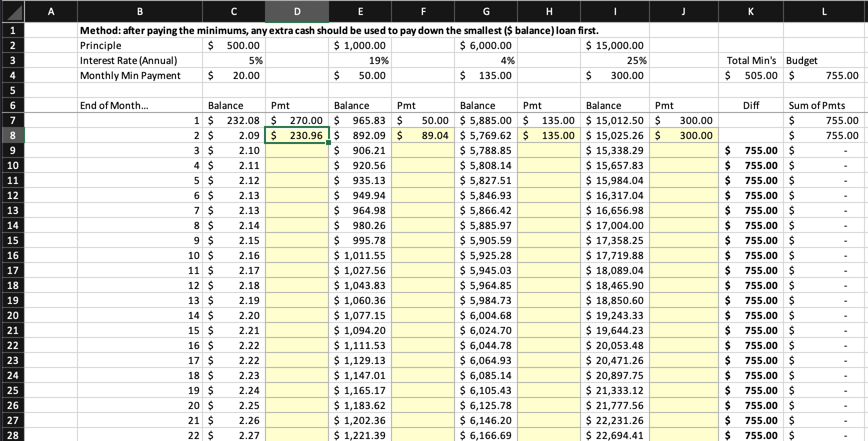This screenshot has width=868, height=441.
Task: Select the active $230.96 payment cell
Action: (297, 135)
